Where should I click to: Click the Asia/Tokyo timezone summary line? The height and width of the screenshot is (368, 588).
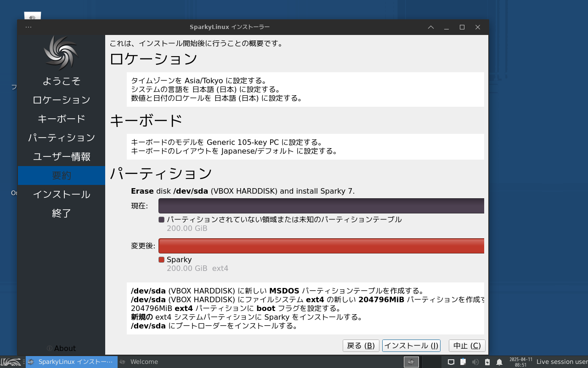click(x=199, y=80)
